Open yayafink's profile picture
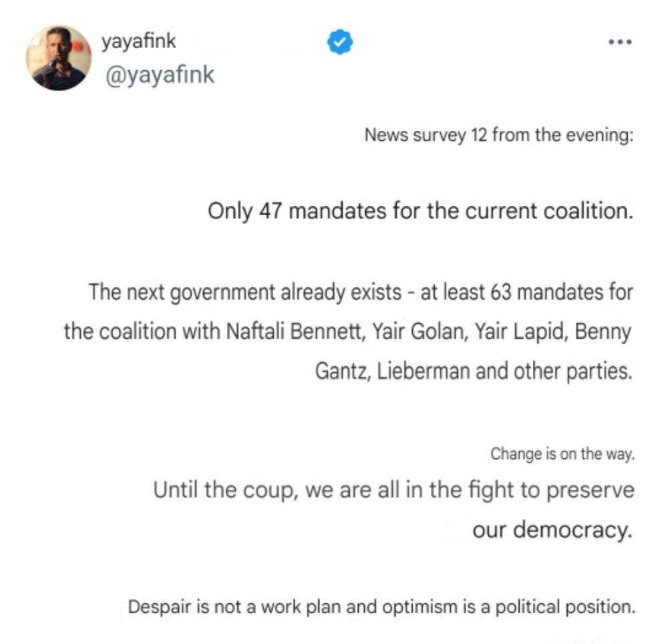The image size is (660, 644). [x=59, y=57]
